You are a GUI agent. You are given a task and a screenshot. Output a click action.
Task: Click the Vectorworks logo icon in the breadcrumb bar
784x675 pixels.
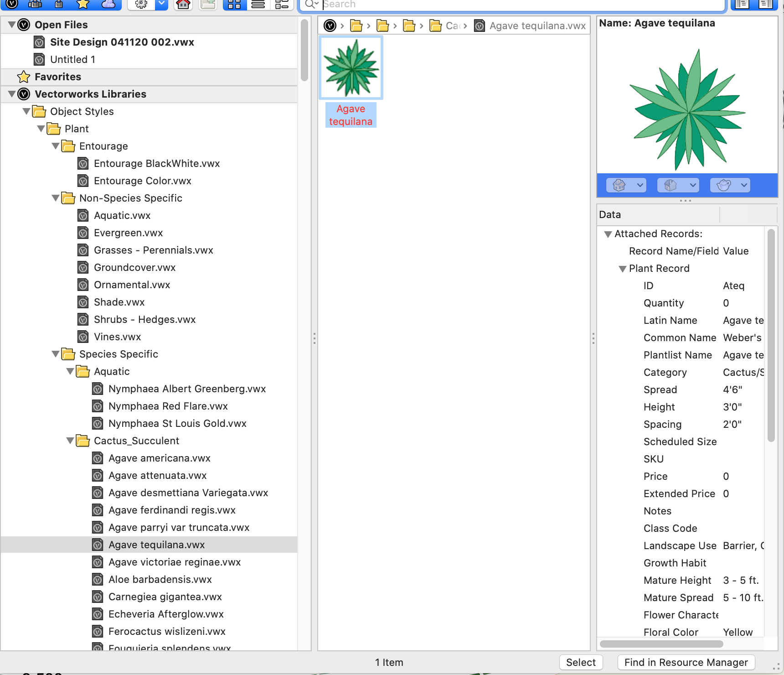(x=330, y=26)
